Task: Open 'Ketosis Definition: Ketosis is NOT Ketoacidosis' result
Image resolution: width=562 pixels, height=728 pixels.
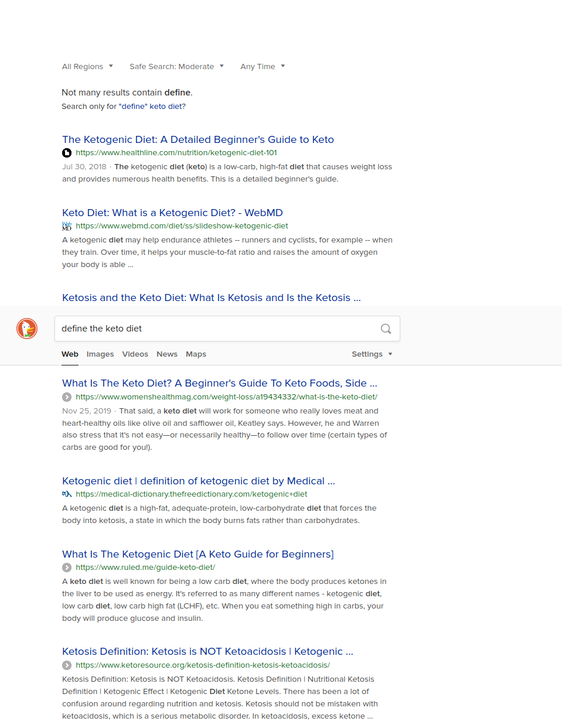Action: click(207, 651)
